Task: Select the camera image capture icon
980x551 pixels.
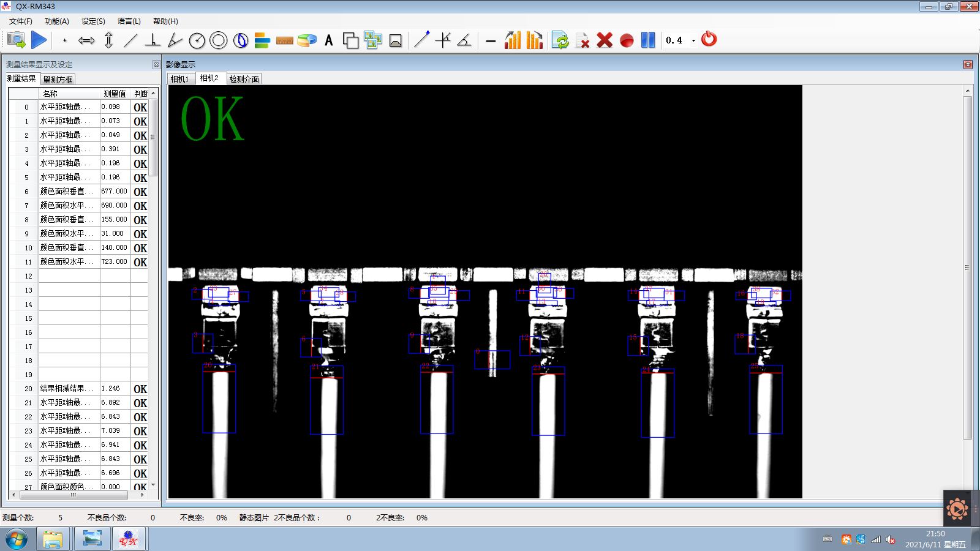Action: coord(17,40)
